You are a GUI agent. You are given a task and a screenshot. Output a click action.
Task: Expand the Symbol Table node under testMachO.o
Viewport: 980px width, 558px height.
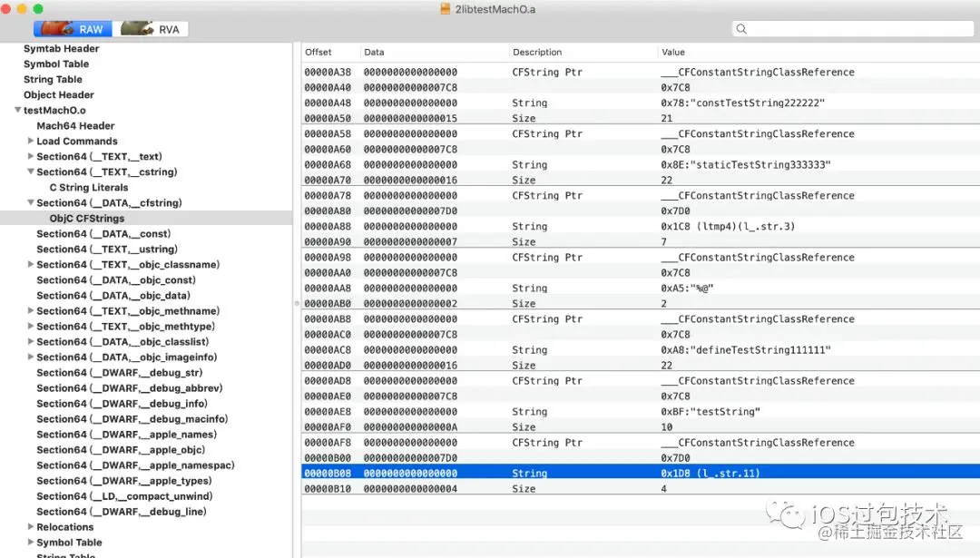pos(30,543)
